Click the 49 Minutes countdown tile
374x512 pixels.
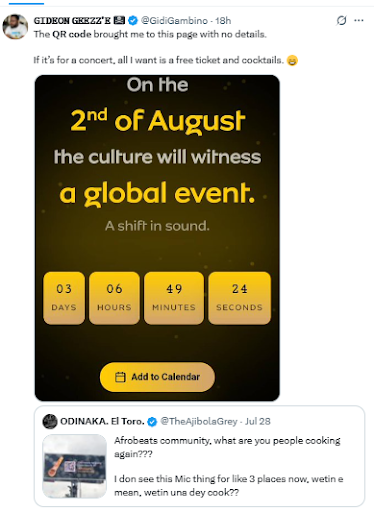[x=174, y=298]
